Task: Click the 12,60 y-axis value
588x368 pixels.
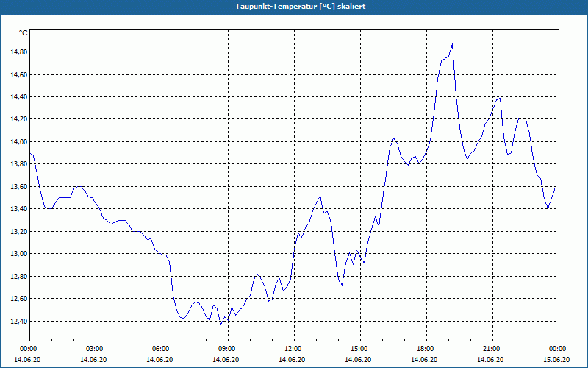Action: [19, 299]
